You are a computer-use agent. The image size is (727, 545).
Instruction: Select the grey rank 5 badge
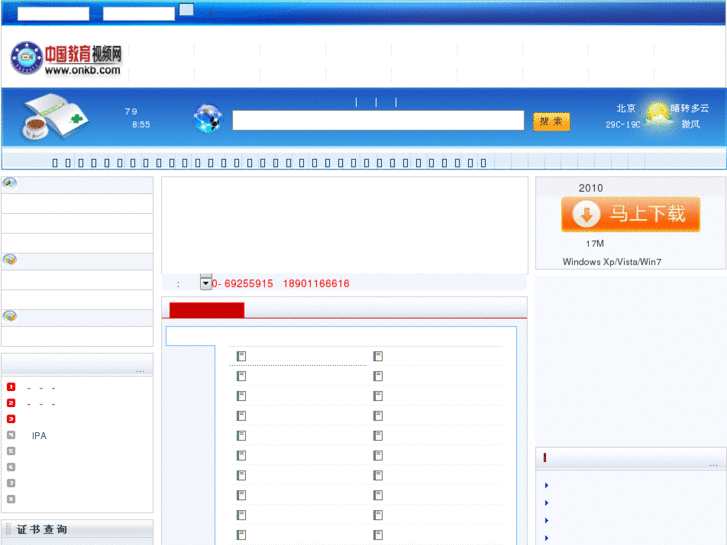(x=11, y=451)
